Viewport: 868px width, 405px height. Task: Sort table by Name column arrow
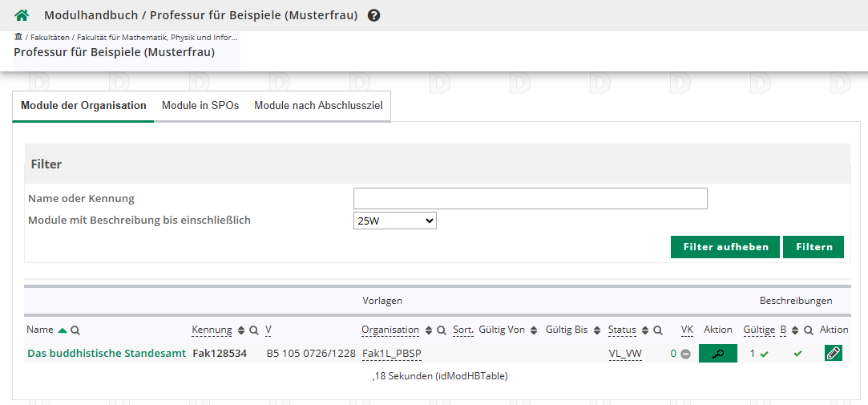(63, 330)
